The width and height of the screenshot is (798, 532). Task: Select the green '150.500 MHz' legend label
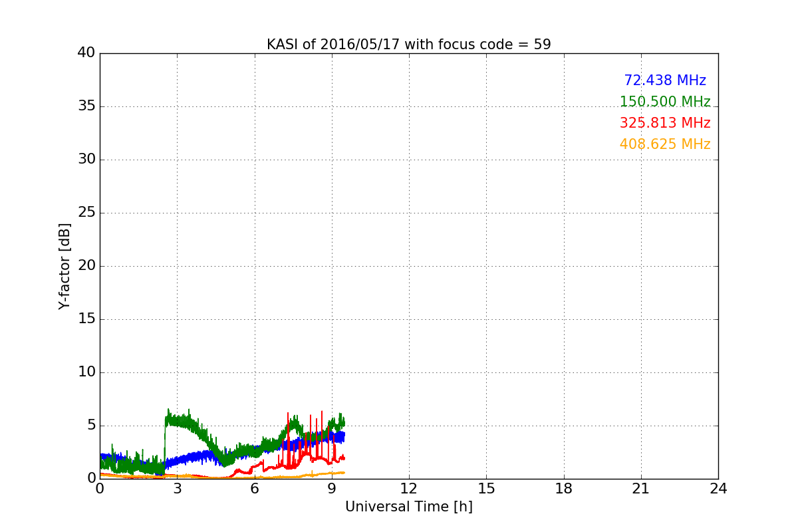[x=665, y=102]
